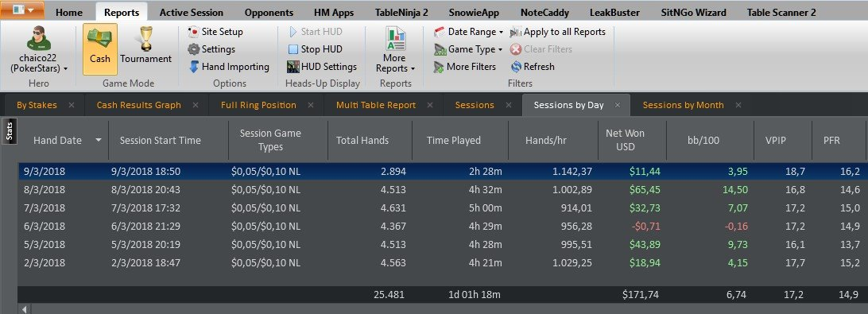Expand the Game Type filter dropdown
This screenshot has width=868, height=314.
click(467, 49)
